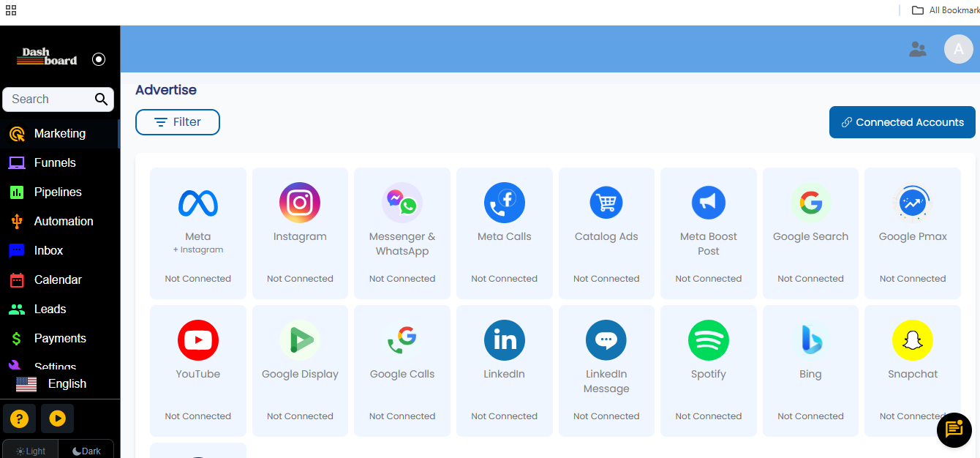Open the chat widget bubble
This screenshot has width=980, height=458.
click(x=954, y=429)
